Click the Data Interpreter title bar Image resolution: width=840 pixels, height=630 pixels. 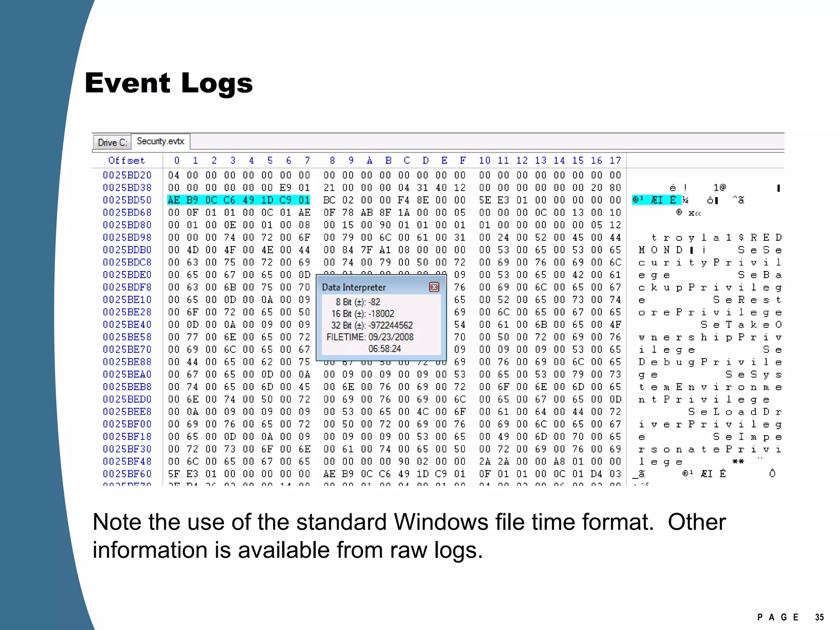(x=381, y=287)
